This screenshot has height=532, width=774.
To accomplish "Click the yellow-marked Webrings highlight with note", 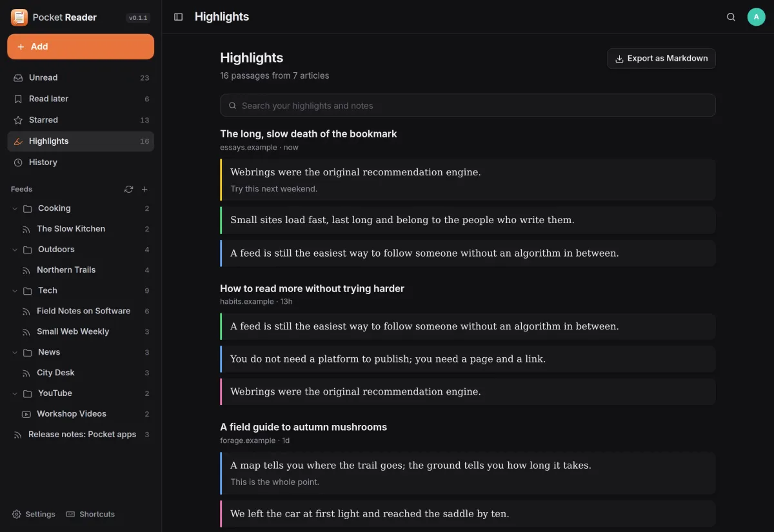I will (x=468, y=180).
